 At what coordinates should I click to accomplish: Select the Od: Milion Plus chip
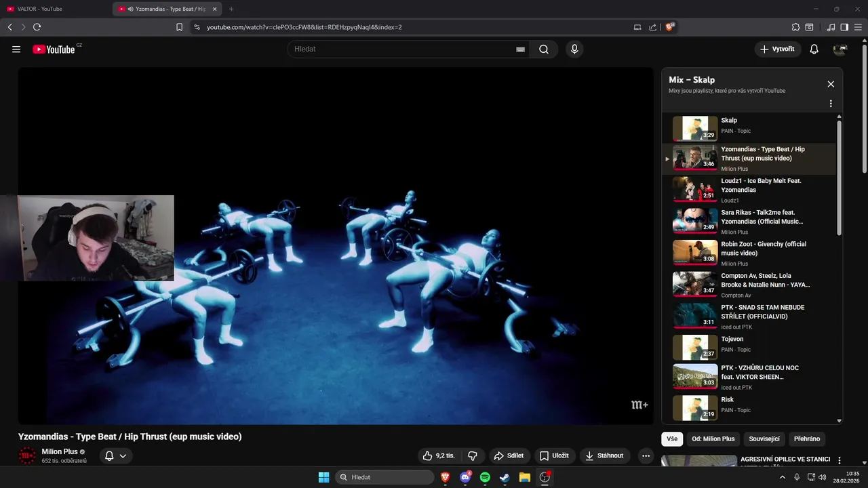pos(713,439)
